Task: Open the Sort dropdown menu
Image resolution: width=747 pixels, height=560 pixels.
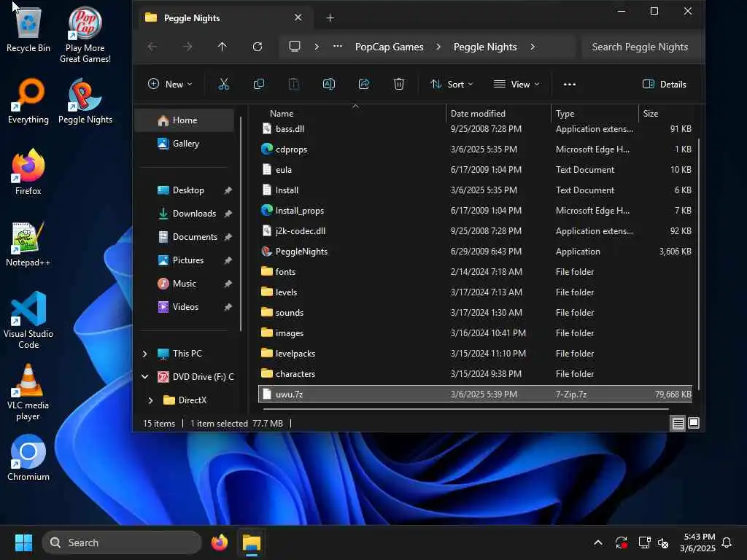Action: tap(452, 85)
